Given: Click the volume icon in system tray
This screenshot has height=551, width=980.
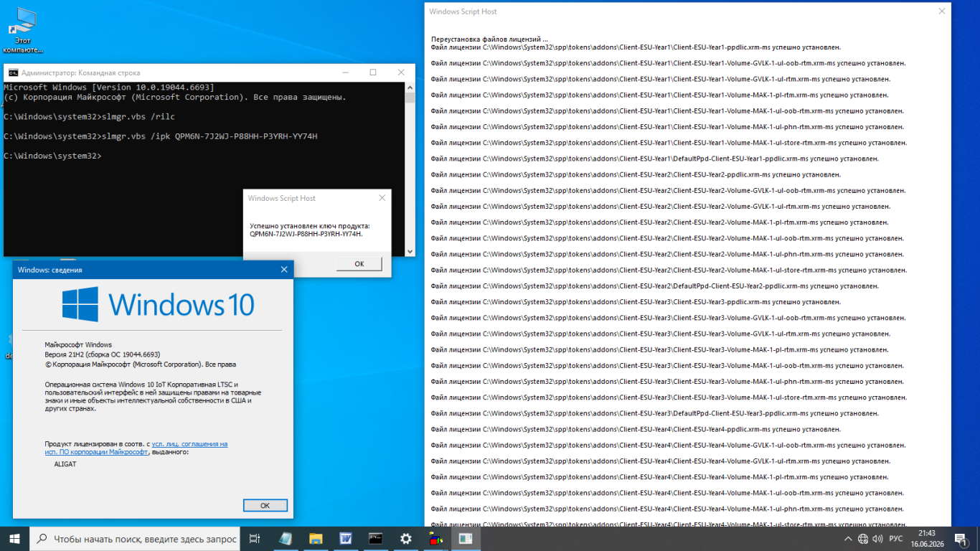Looking at the screenshot, I should (879, 539).
